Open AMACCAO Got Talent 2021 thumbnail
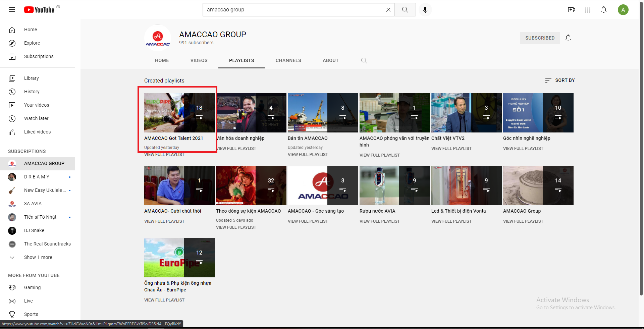Image resolution: width=644 pixels, height=329 pixels. [179, 113]
